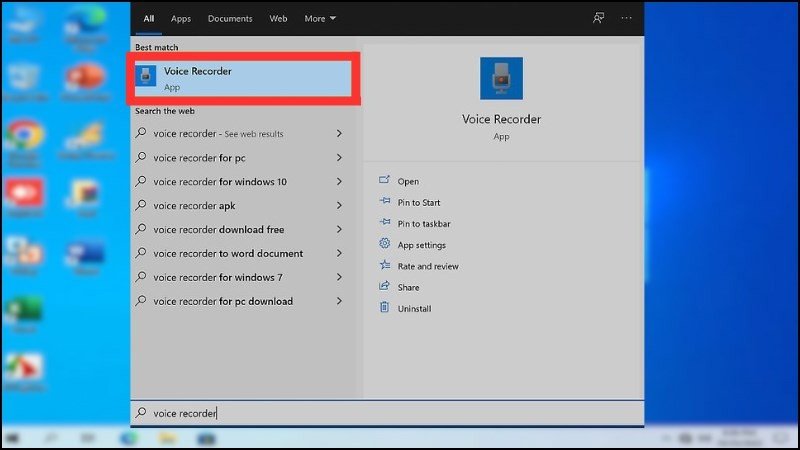
Task: Click the share arrow icon
Action: coord(384,286)
